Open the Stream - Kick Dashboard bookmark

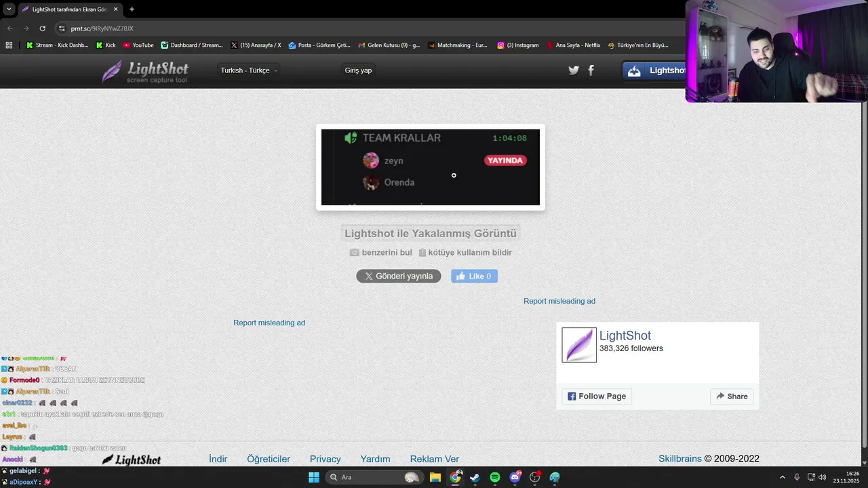(x=57, y=45)
